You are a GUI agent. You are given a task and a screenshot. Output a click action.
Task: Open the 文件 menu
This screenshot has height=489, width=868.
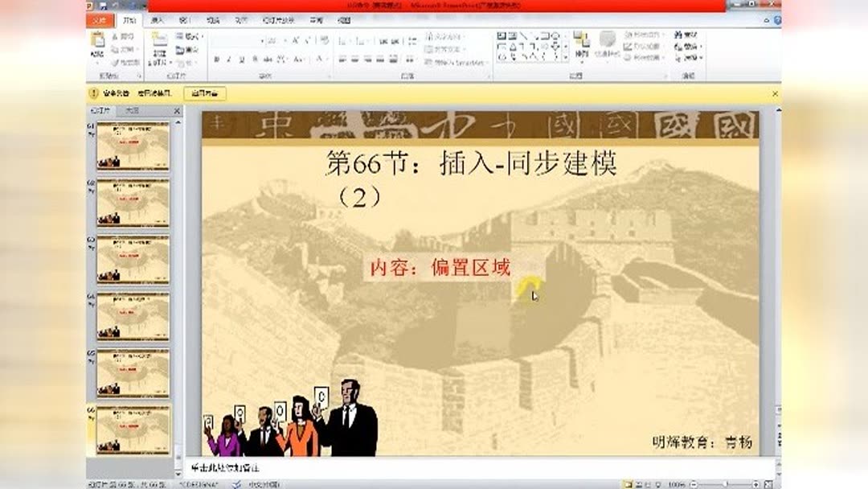100,22
